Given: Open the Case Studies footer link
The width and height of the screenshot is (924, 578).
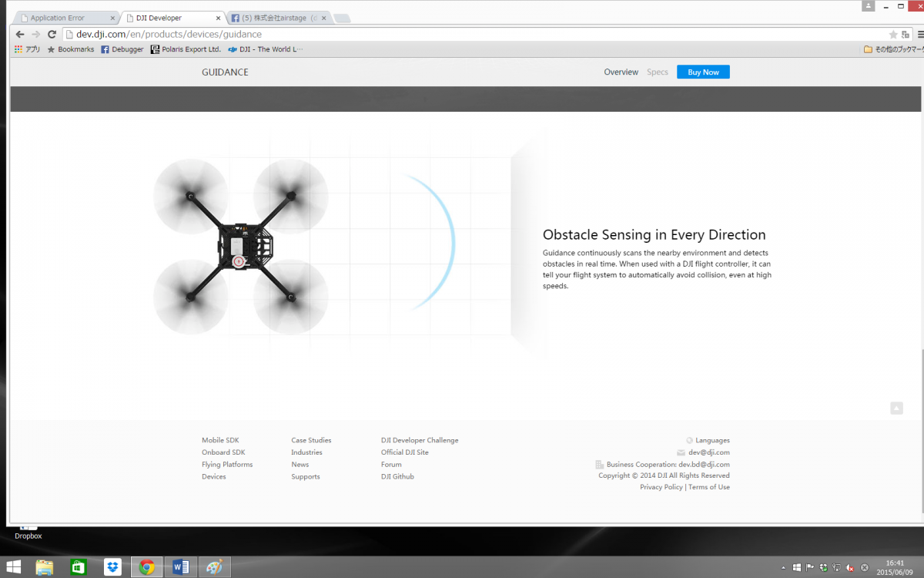Looking at the screenshot, I should pyautogui.click(x=311, y=440).
